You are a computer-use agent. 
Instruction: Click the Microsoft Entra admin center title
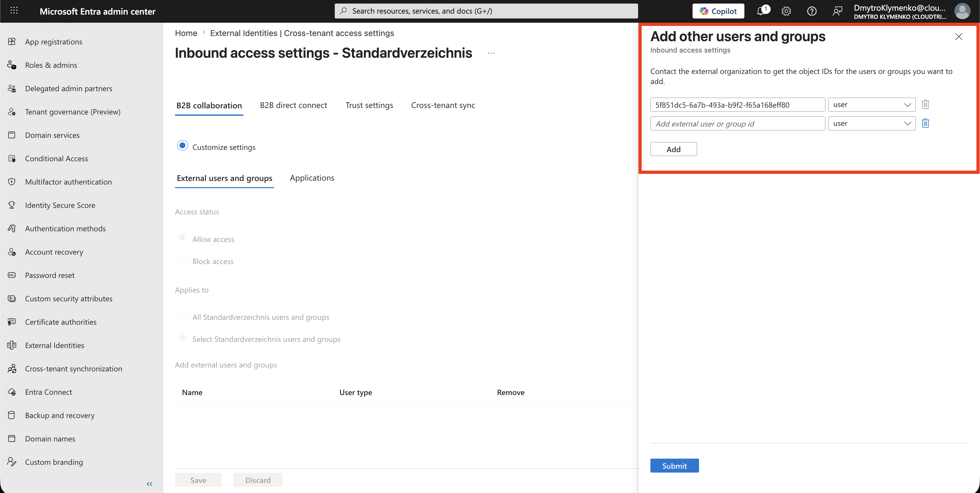pos(98,11)
